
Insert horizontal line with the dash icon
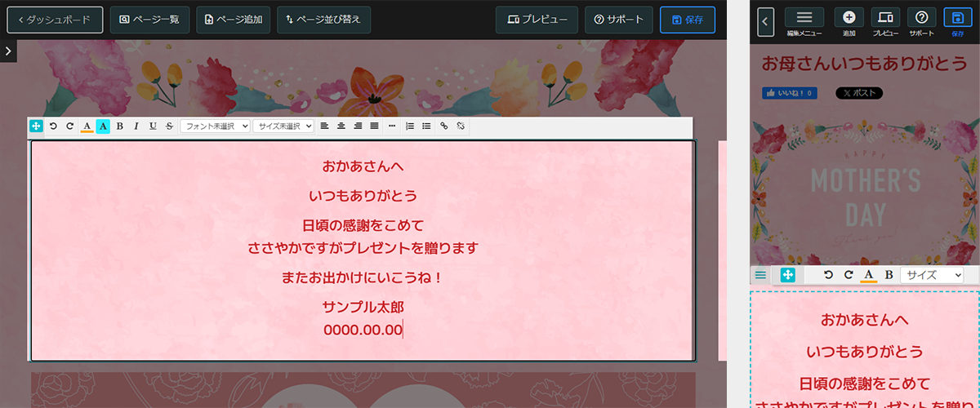click(392, 126)
